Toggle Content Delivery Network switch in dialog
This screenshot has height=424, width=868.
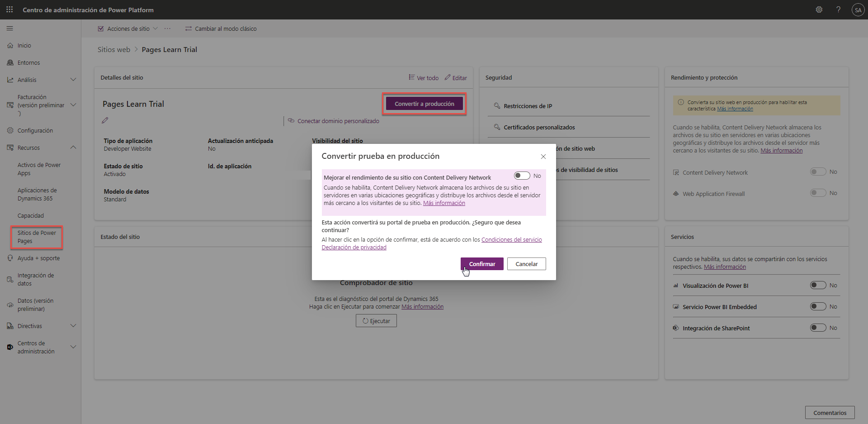pos(522,176)
